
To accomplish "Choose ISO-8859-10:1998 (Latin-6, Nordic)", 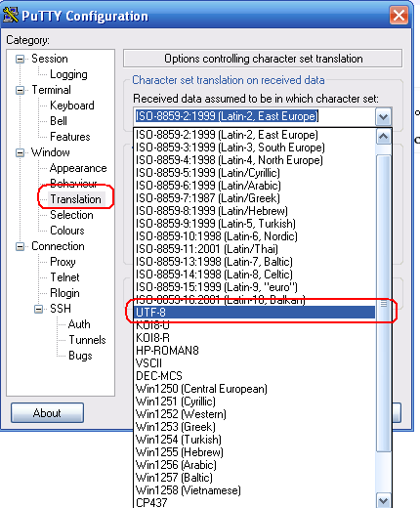I will click(255, 236).
